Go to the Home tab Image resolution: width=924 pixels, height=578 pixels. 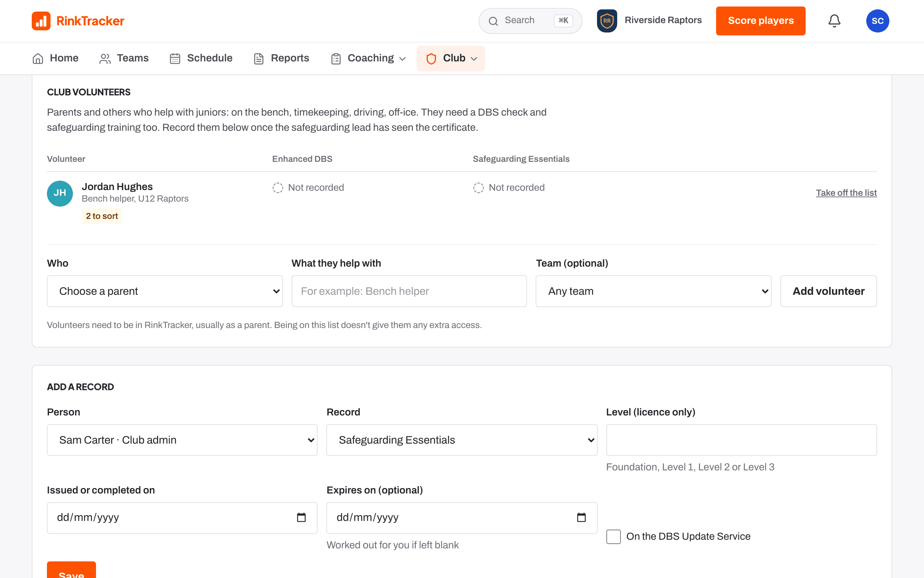(55, 58)
